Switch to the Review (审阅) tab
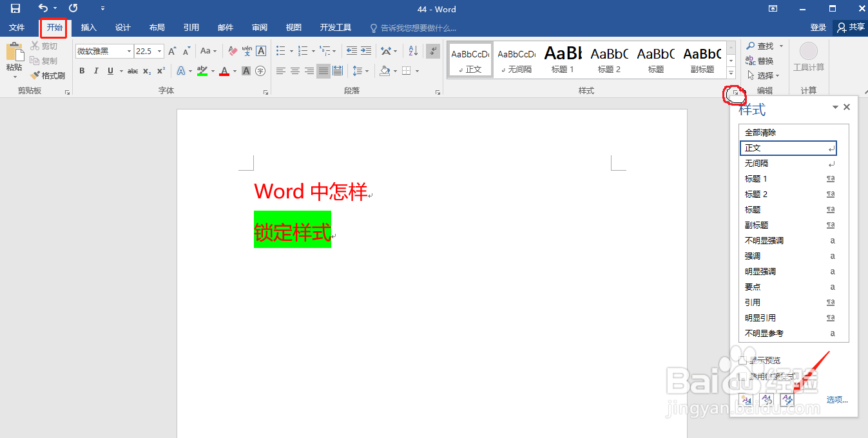 click(x=260, y=28)
